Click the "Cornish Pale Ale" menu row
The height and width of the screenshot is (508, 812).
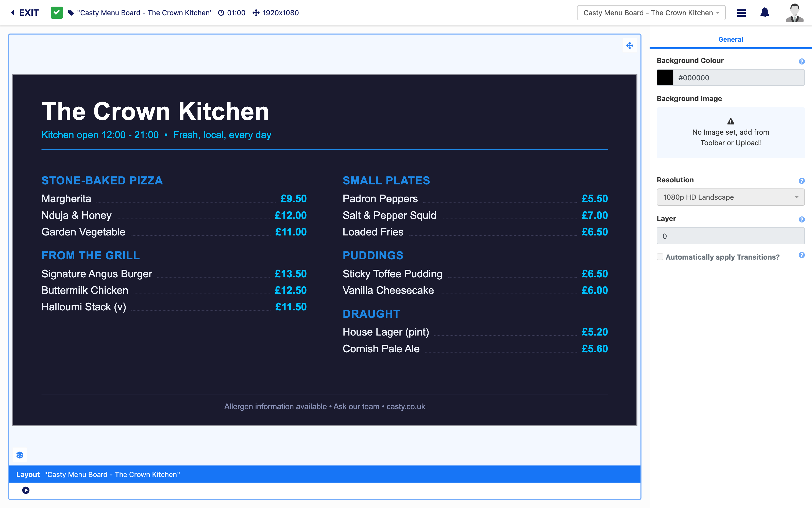tap(475, 349)
